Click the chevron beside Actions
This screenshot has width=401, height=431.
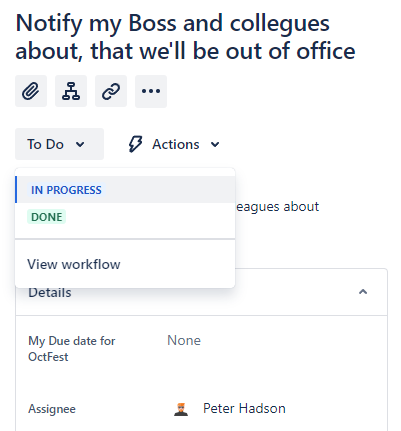tap(215, 144)
